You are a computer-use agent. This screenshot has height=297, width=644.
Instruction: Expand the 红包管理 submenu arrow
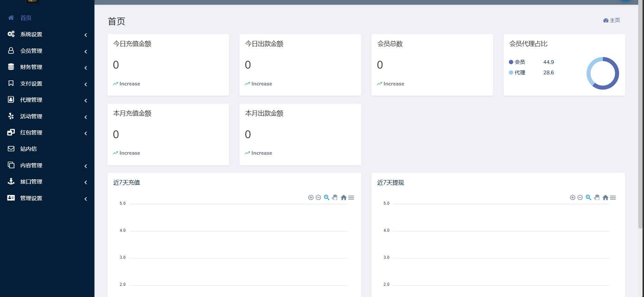pyautogui.click(x=86, y=133)
